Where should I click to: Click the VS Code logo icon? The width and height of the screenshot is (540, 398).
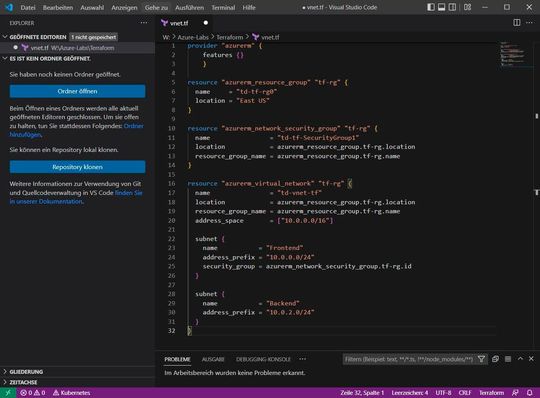pyautogui.click(x=9, y=7)
